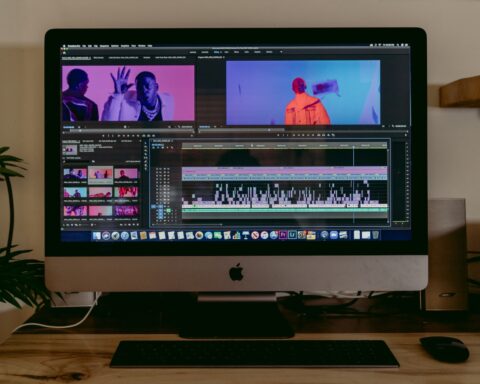Open Keynote from the dock
This screenshot has width=480, height=384.
point(246,235)
